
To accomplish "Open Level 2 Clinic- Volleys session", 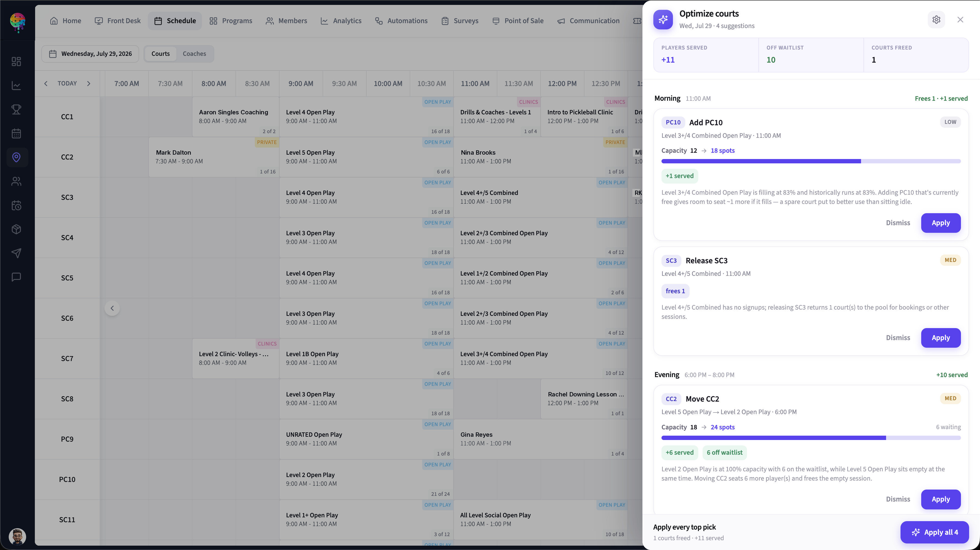I will click(x=235, y=359).
